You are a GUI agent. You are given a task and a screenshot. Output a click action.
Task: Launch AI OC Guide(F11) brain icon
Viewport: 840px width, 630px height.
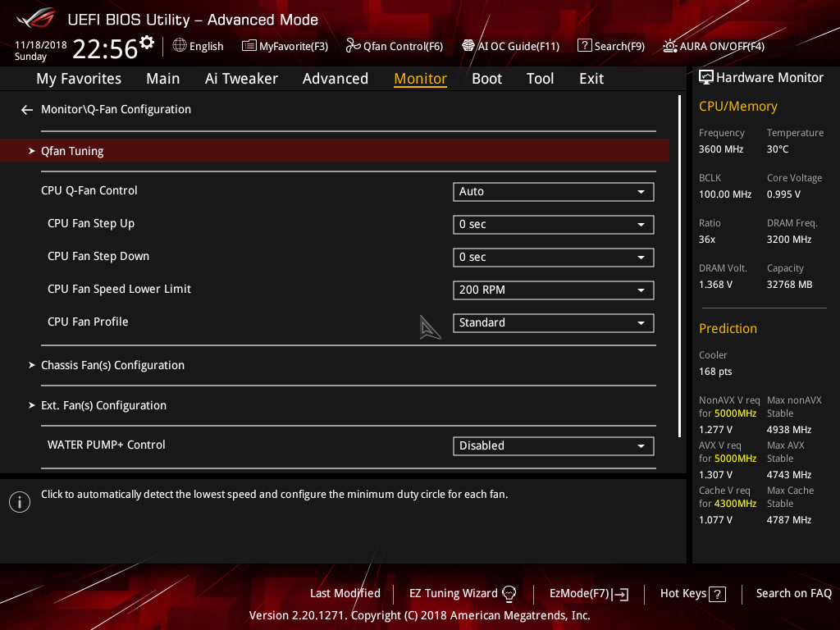coord(468,46)
